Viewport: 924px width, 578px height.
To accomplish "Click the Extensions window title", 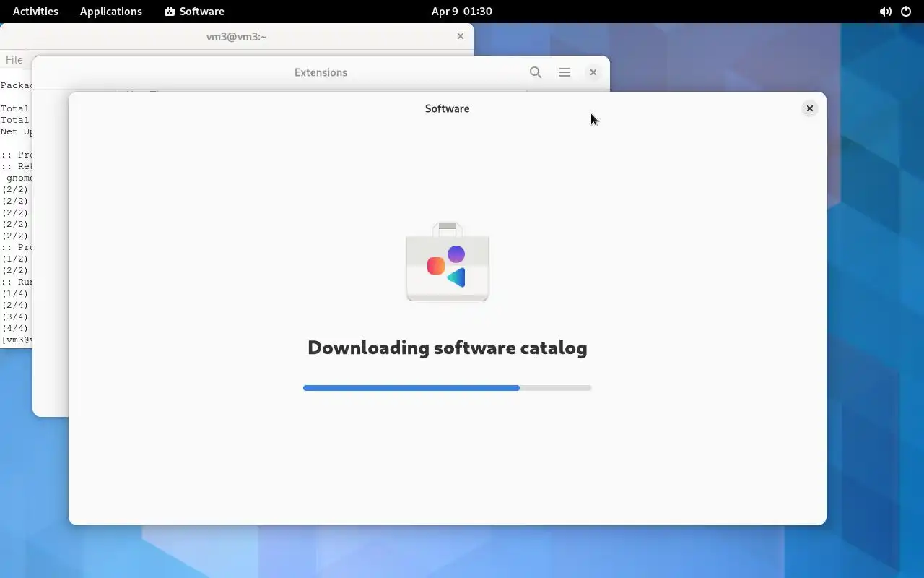I will coord(321,72).
